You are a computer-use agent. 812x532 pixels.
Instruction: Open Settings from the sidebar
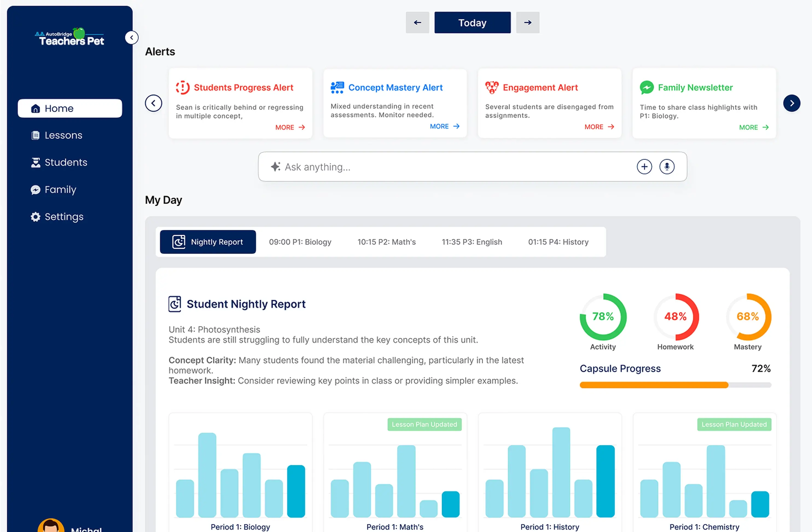69,217
